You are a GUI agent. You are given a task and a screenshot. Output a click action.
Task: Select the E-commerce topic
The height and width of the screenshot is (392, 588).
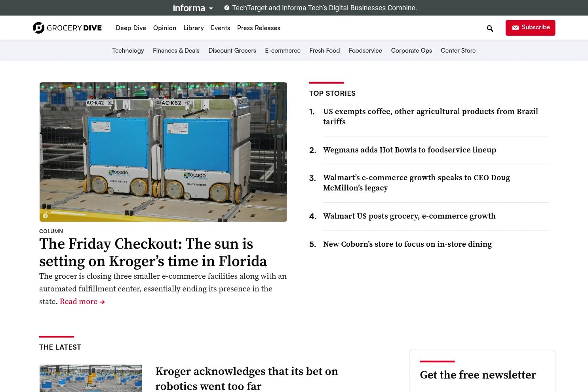coord(283,50)
